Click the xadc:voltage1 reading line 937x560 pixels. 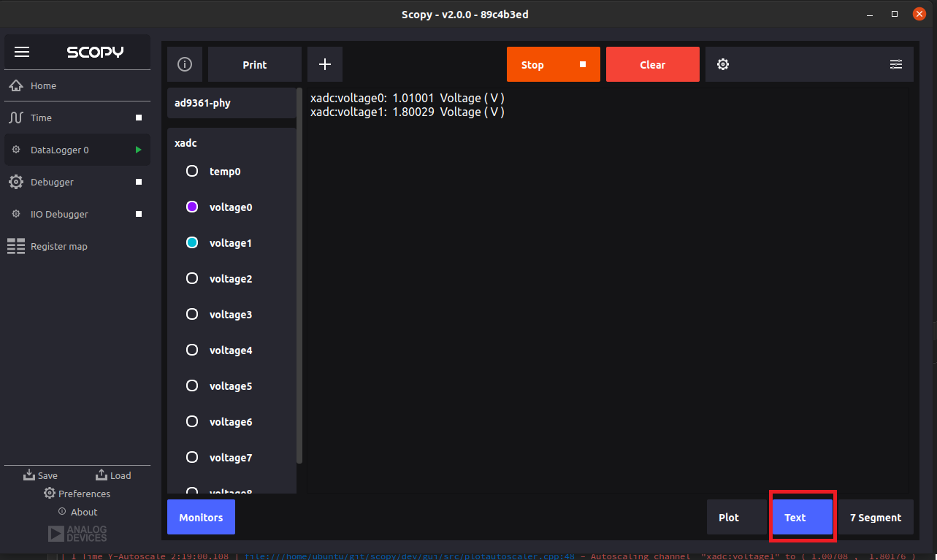pyautogui.click(x=408, y=112)
